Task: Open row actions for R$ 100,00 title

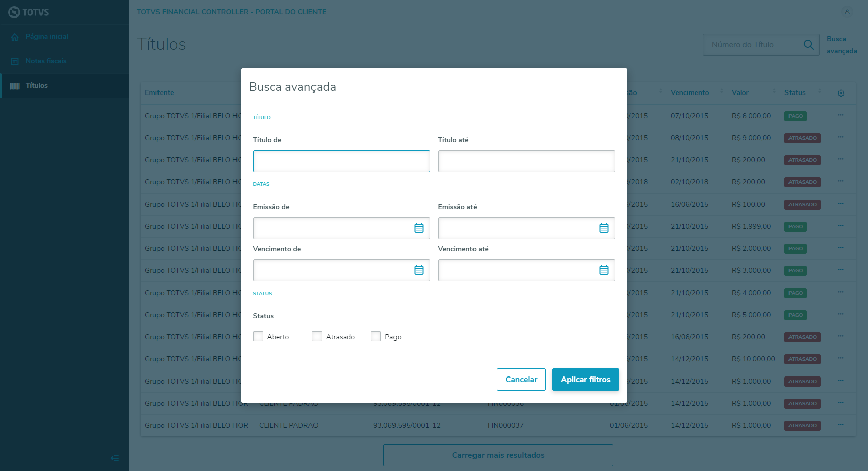Action: click(841, 204)
